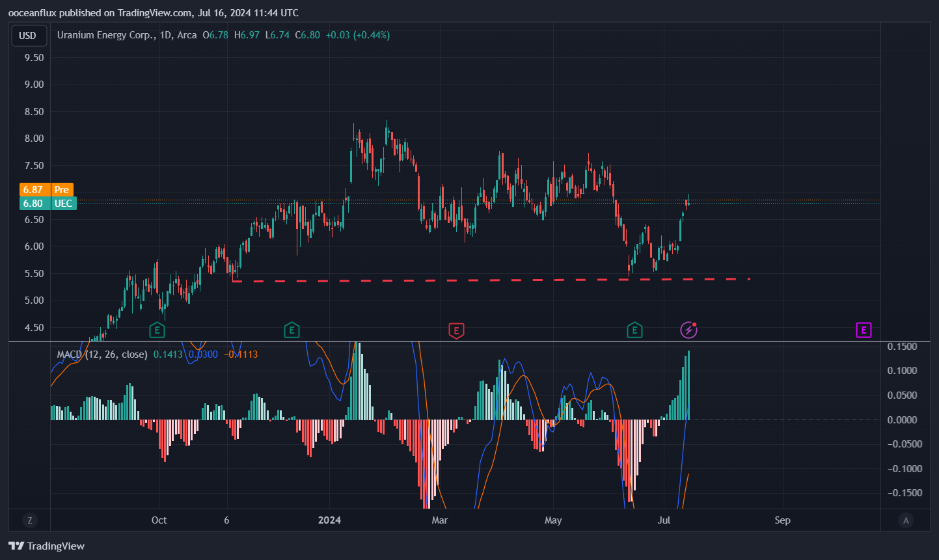This screenshot has height=560, width=939.
Task: Click the Oct date axis label
Action: point(159,520)
